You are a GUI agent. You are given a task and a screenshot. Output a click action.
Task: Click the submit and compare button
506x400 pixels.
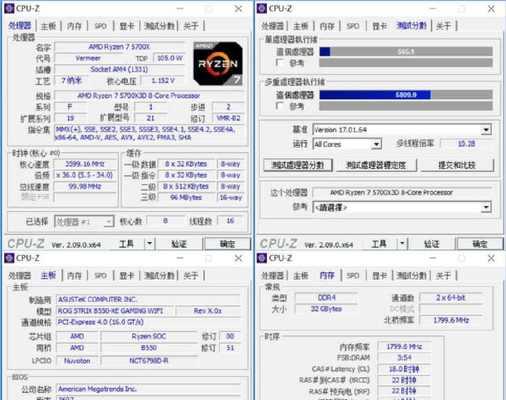[x=457, y=165]
